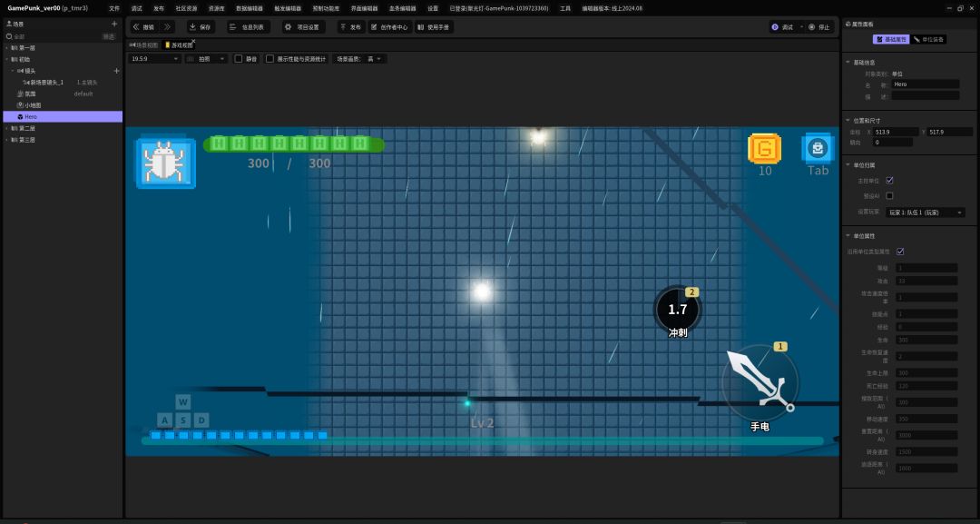Click the gold G coin icon
The height and width of the screenshot is (524, 980).
click(764, 149)
